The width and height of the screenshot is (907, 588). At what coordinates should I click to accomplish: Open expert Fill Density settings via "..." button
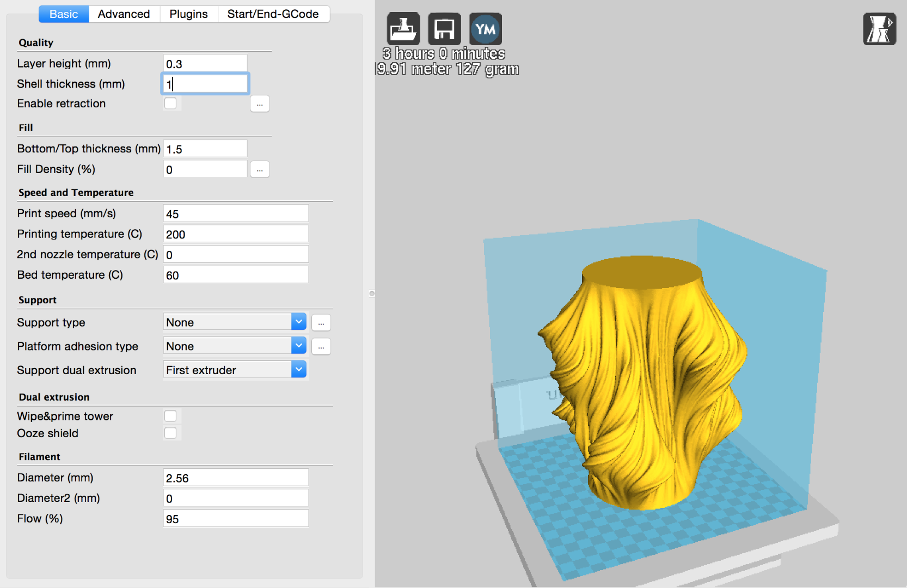click(x=260, y=169)
